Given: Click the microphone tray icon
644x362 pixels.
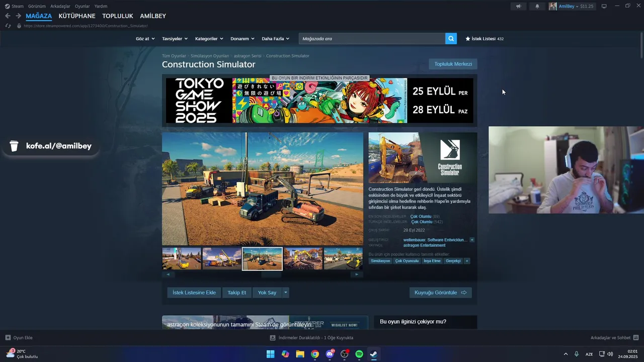Looking at the screenshot, I should point(577,354).
